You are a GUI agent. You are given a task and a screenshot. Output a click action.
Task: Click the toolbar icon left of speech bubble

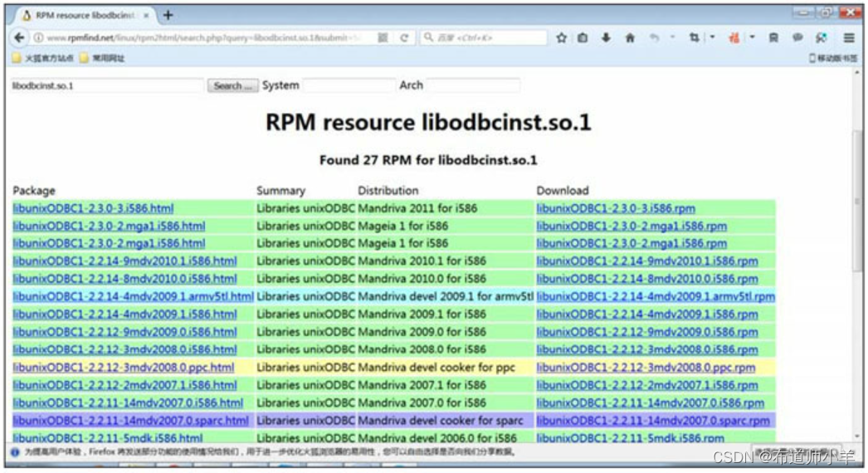[773, 37]
